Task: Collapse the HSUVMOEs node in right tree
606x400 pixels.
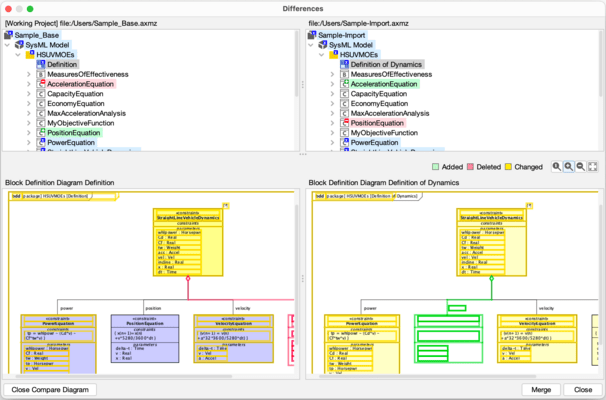Action: click(322, 55)
